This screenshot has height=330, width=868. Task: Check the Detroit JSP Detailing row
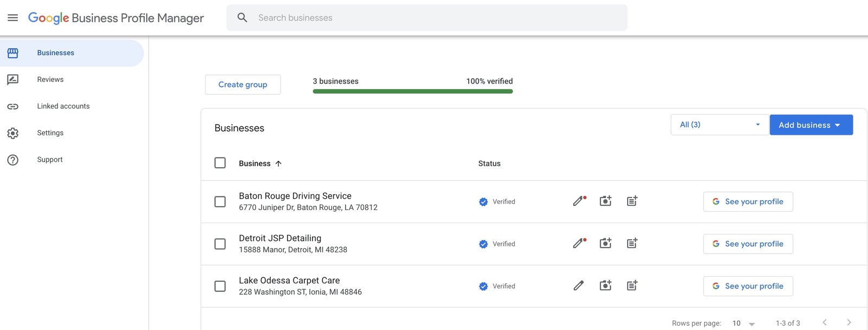point(220,244)
